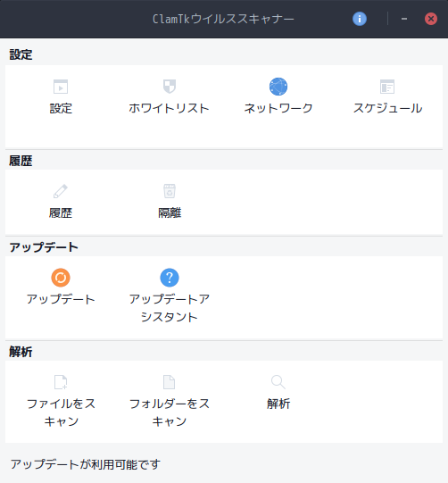Open the 履歴 pencil icon
Image resolution: width=448 pixels, height=483 pixels.
click(x=61, y=191)
